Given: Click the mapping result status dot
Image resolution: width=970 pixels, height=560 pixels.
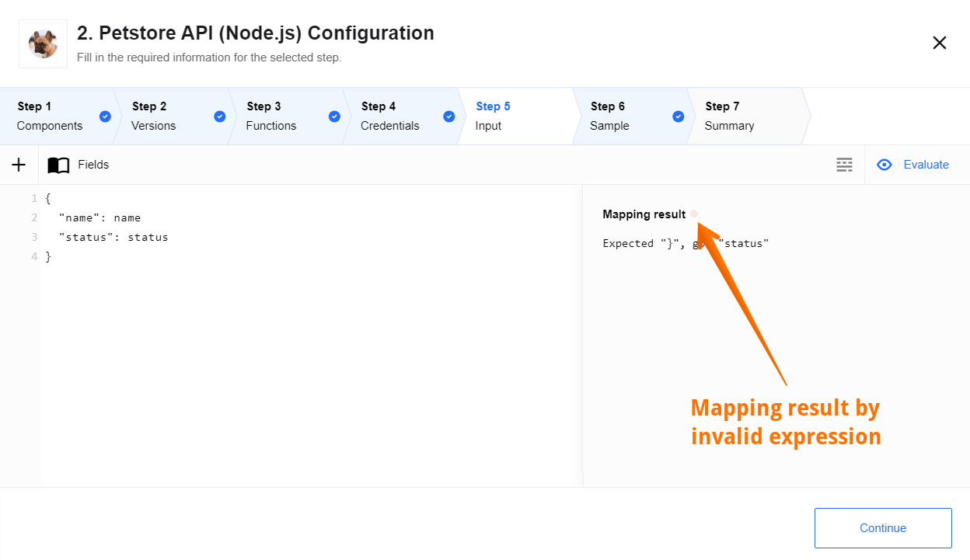Looking at the screenshot, I should pos(694,214).
